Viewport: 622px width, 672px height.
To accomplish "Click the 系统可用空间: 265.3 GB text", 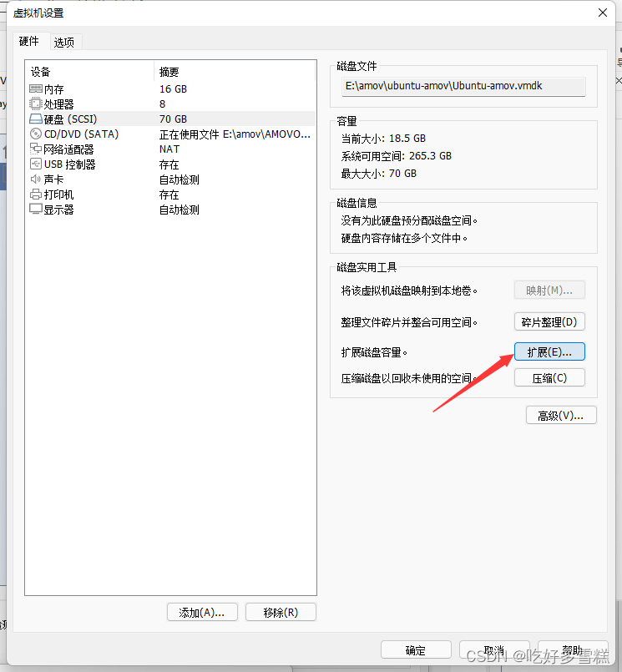I will tap(396, 156).
